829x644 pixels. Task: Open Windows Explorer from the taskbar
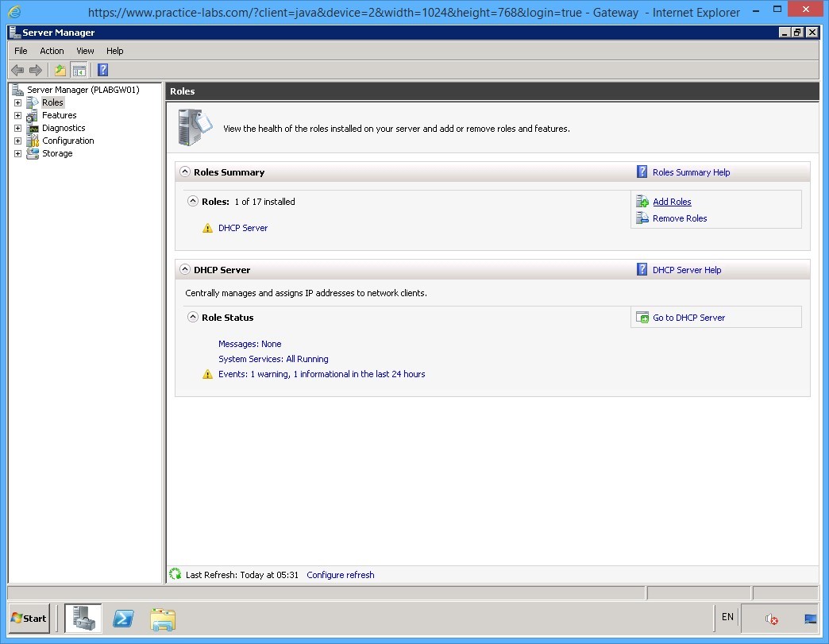163,619
